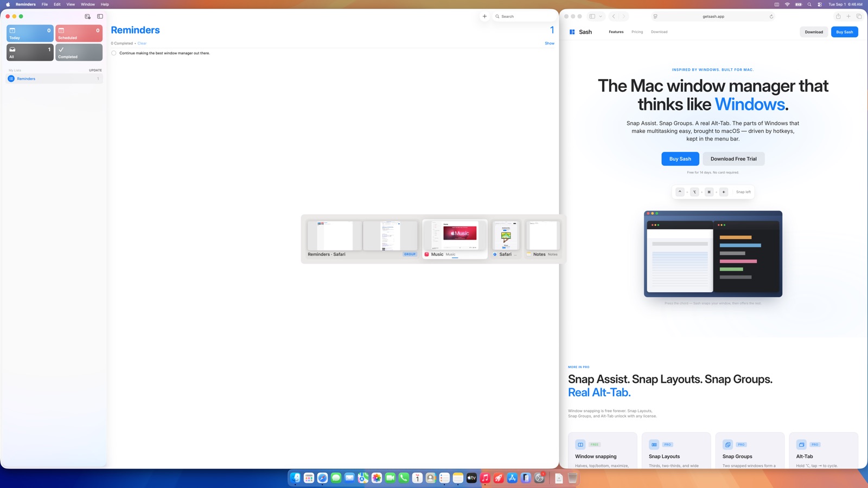The height and width of the screenshot is (488, 868).
Task: Click the date and time in the menu bar
Action: [845, 4]
